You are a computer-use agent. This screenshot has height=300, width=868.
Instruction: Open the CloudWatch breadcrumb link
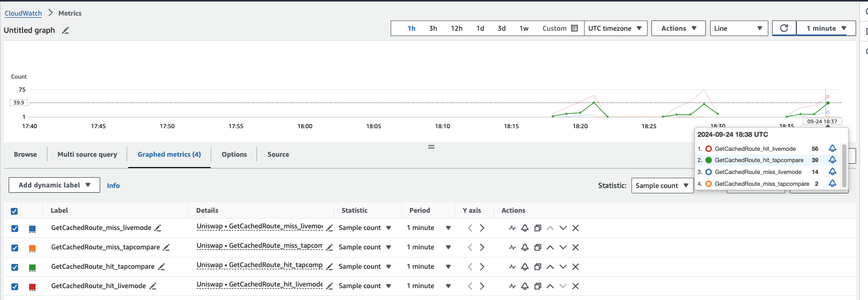click(x=23, y=13)
